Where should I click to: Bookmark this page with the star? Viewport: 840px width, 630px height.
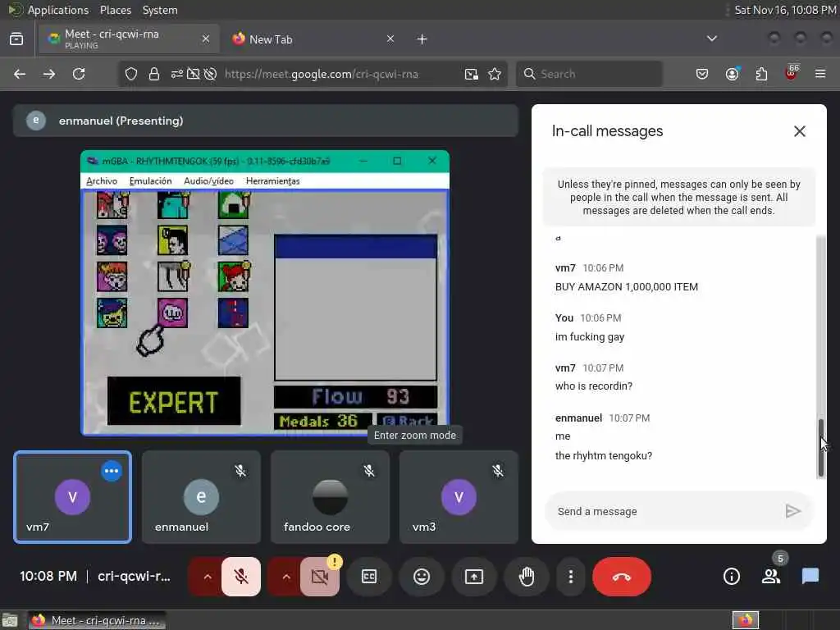(495, 74)
